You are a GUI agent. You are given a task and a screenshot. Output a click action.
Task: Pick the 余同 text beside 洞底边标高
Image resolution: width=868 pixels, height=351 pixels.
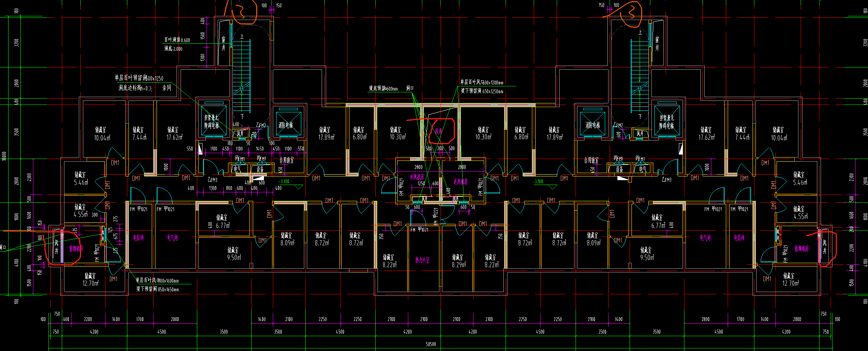167,88
